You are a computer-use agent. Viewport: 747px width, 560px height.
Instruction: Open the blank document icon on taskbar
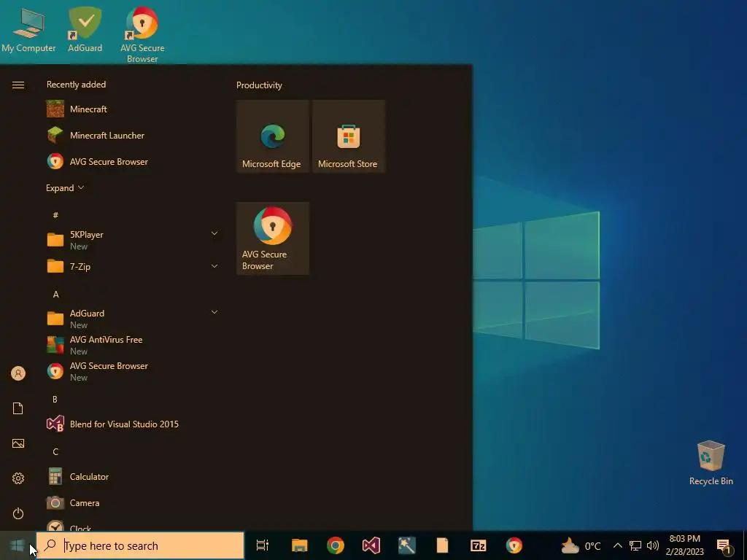[443, 545]
